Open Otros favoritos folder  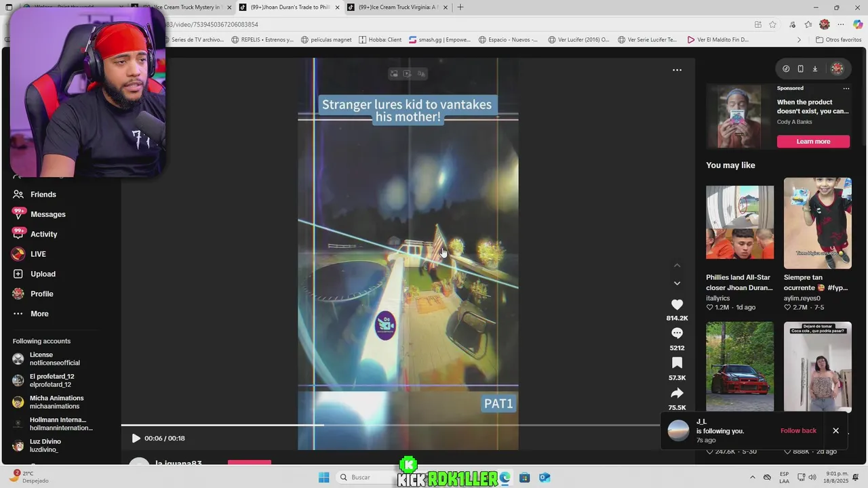pos(838,40)
